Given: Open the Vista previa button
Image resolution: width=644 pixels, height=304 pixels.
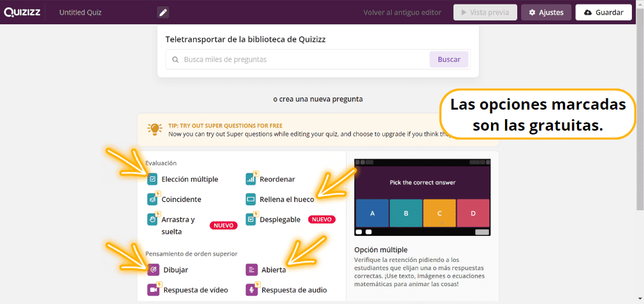Looking at the screenshot, I should [485, 12].
